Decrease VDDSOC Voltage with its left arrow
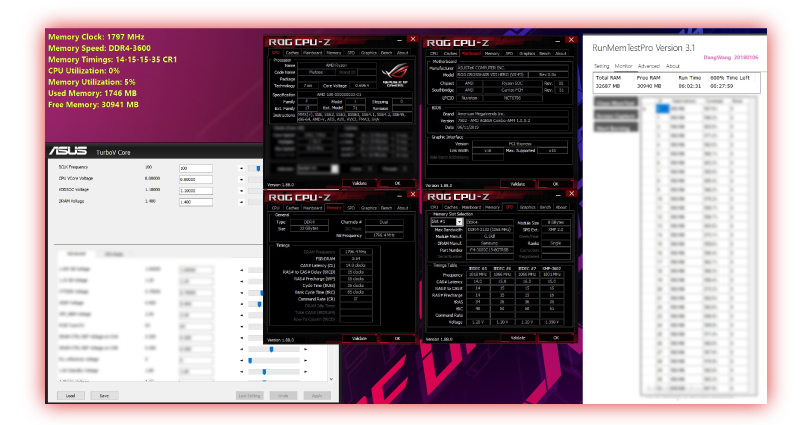Image resolution: width=811 pixels, height=425 pixels. 241,191
